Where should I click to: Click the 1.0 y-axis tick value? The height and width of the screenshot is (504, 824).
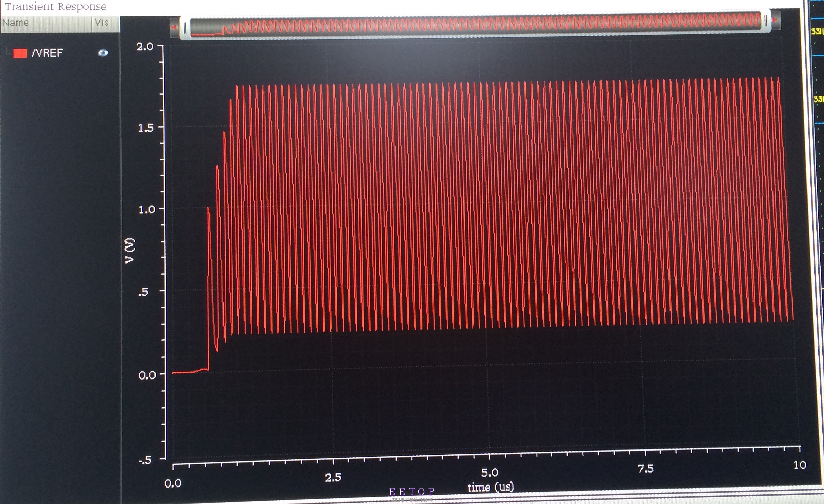pos(147,210)
